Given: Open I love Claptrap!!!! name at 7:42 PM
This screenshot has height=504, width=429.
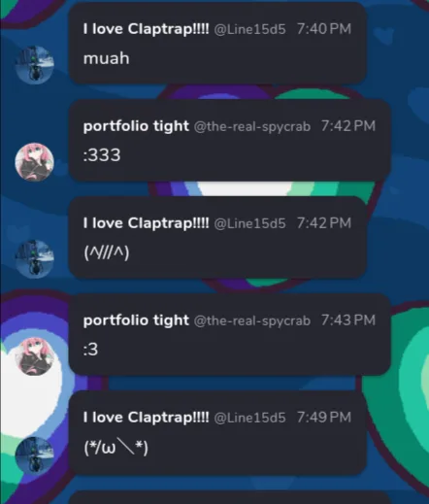Looking at the screenshot, I should (x=146, y=223).
